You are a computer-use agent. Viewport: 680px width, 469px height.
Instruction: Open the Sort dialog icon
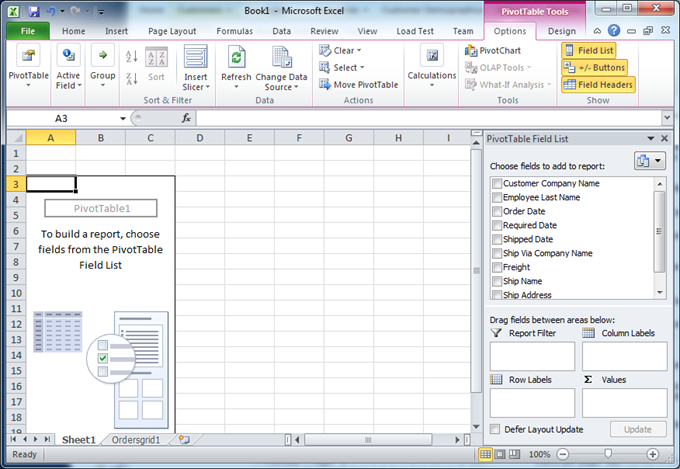point(156,57)
